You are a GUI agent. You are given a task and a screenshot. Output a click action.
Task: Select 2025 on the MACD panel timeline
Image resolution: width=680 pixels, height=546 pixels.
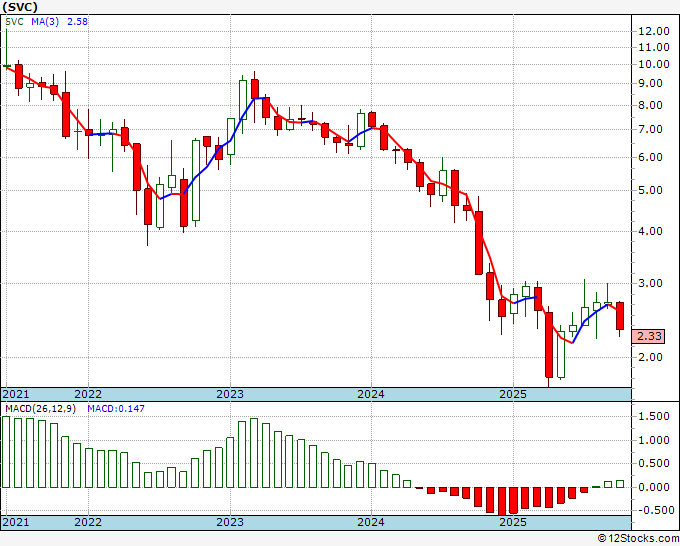pyautogui.click(x=512, y=522)
